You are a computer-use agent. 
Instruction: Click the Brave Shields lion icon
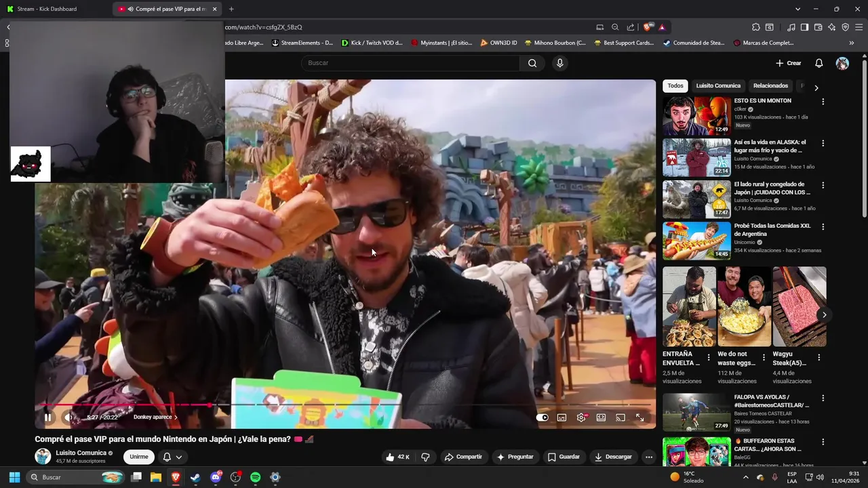(x=648, y=27)
